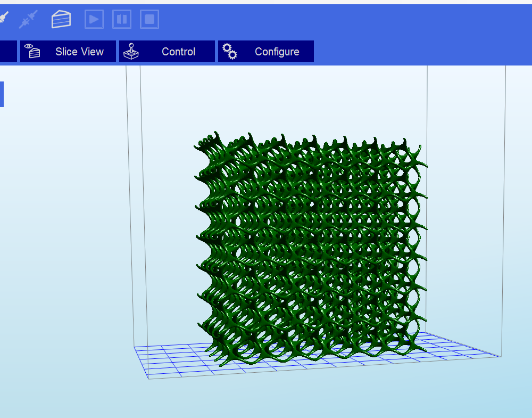The image size is (532, 418).
Task: Click the joystick icon on Control tab
Action: (130, 51)
